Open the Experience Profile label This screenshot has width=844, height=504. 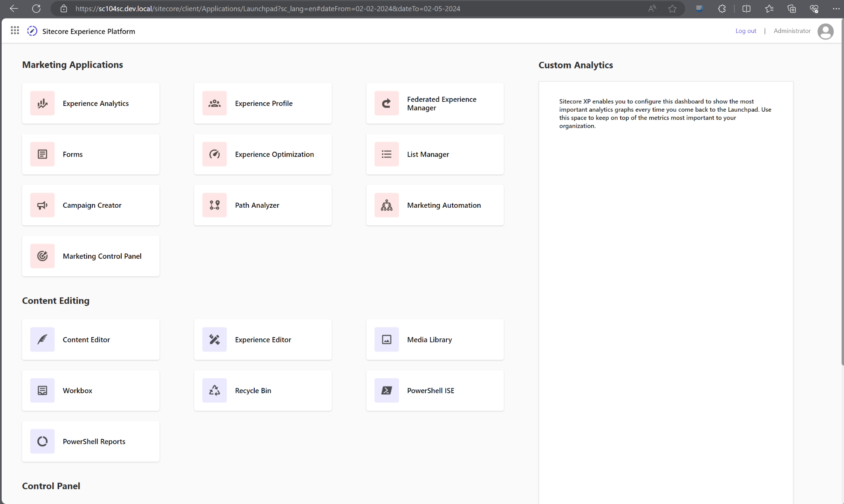coord(264,103)
